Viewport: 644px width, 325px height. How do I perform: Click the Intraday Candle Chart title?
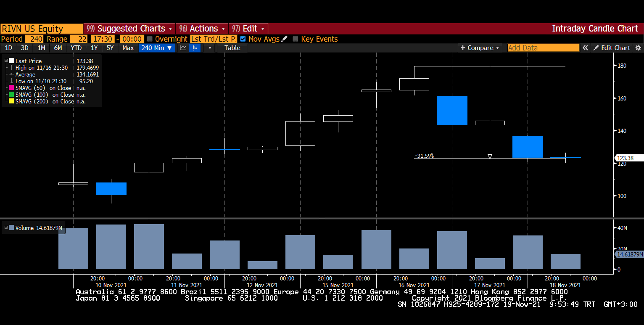595,29
